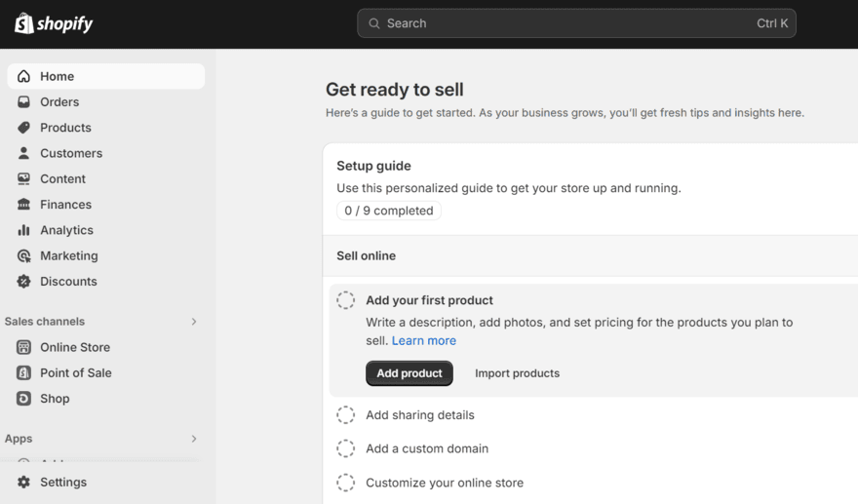Screen dimensions: 858x504
Task: Click the Point of Sale icon
Action: [23, 372]
